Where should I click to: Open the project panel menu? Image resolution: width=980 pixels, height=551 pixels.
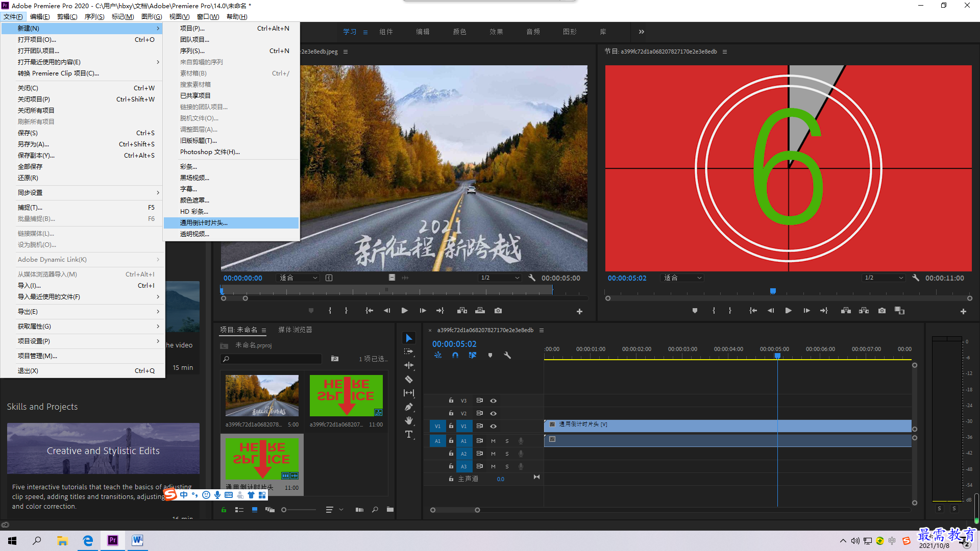coord(264,330)
